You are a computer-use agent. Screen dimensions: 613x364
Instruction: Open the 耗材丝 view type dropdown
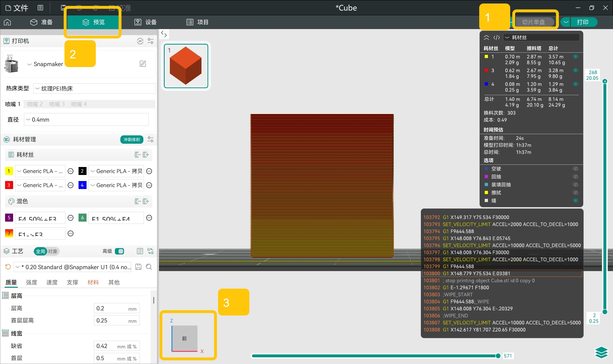pos(541,37)
